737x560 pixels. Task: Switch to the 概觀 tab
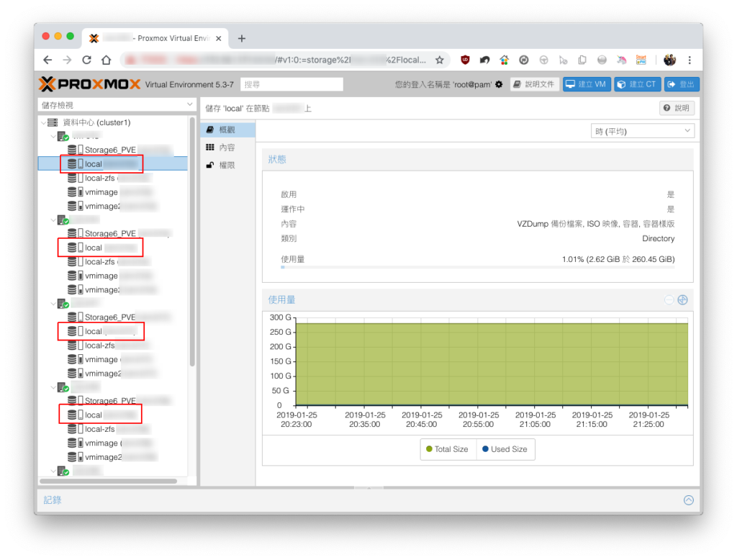point(228,130)
